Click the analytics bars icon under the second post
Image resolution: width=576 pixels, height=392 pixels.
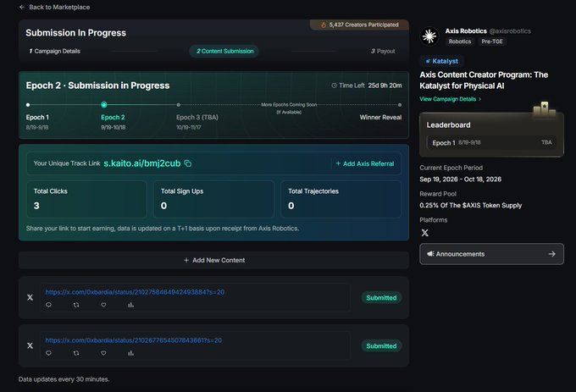point(130,353)
